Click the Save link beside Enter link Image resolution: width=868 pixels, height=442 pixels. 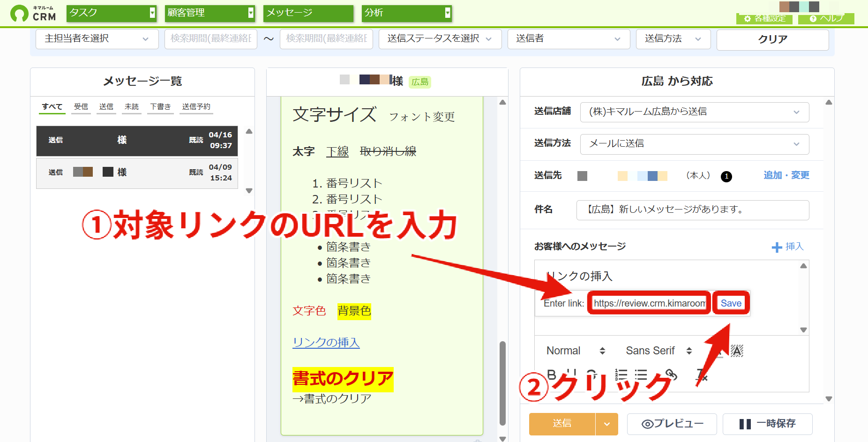(731, 303)
